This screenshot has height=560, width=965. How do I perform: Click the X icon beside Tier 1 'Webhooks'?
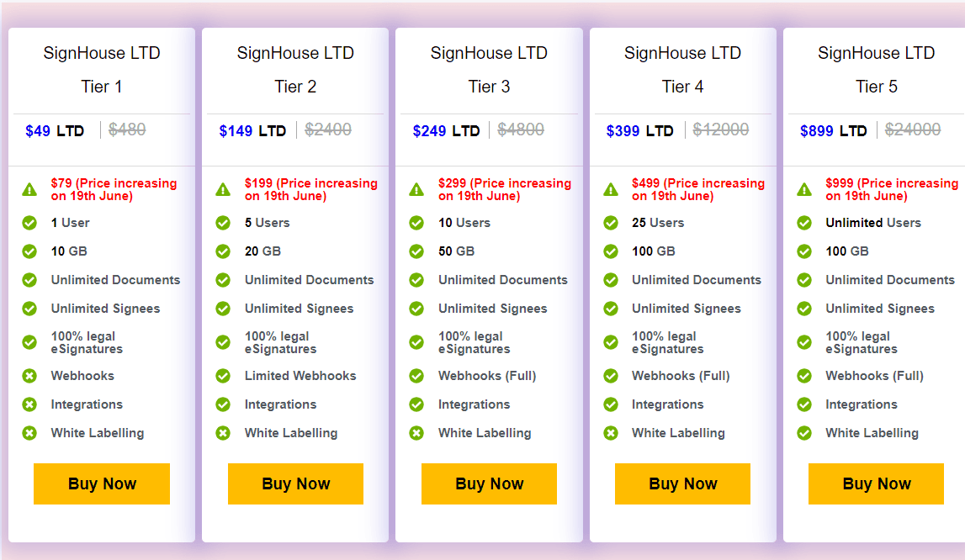coord(29,376)
